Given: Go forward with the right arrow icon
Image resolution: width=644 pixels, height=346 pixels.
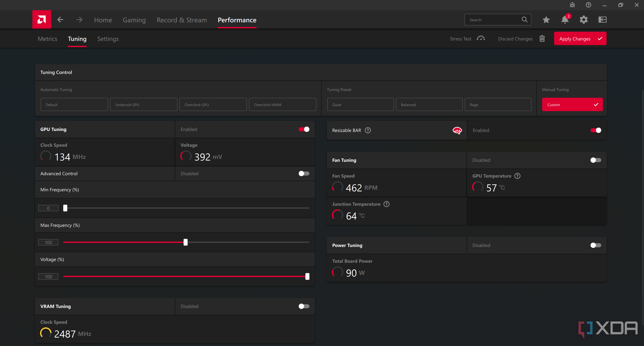Looking at the screenshot, I should coord(79,19).
